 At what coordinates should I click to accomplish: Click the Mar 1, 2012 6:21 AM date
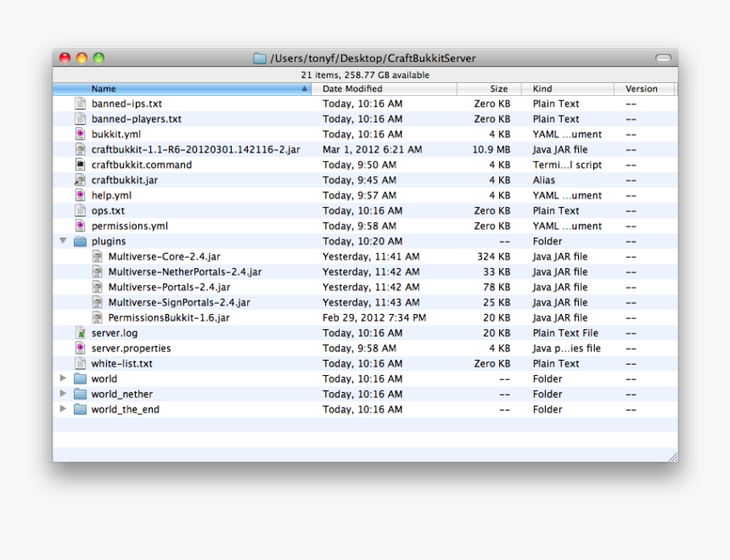[373, 150]
